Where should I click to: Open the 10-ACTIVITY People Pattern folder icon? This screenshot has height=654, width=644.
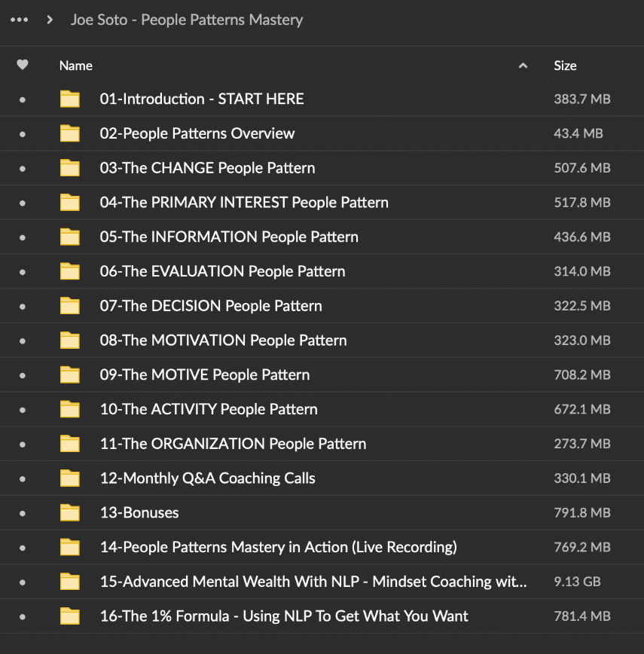point(69,409)
